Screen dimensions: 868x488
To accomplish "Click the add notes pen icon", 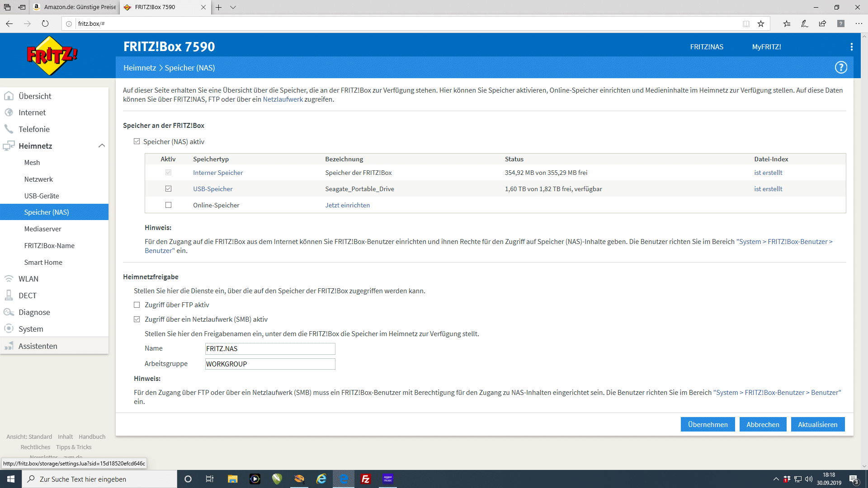I will [805, 23].
